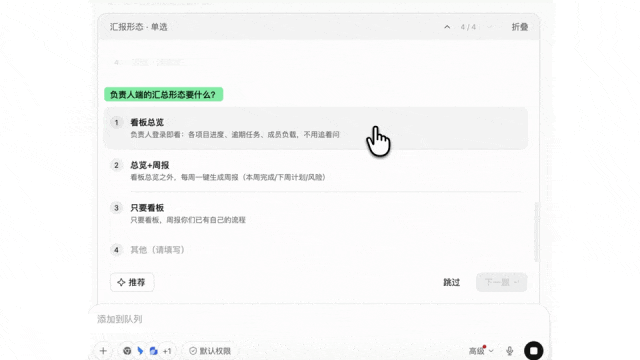Click the plus attachment icon
The image size is (640, 360).
click(x=103, y=351)
